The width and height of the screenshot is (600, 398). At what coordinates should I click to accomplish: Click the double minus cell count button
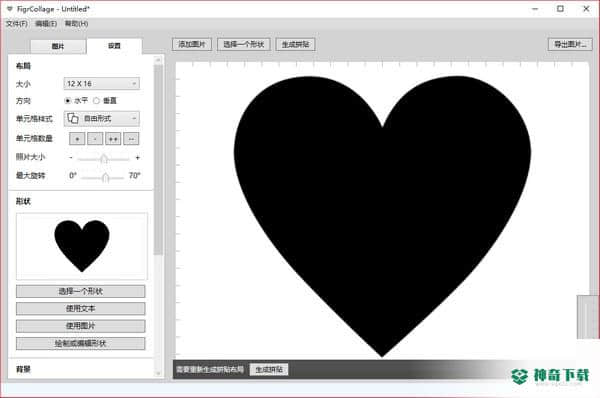131,139
